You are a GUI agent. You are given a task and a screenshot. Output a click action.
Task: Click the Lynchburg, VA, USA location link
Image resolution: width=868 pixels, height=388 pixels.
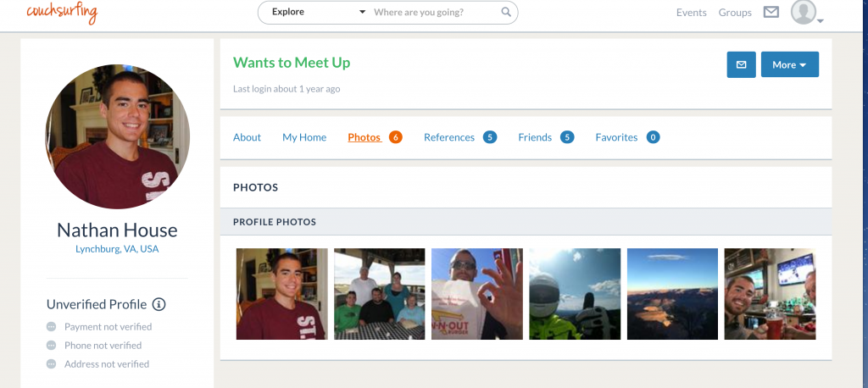pos(117,249)
